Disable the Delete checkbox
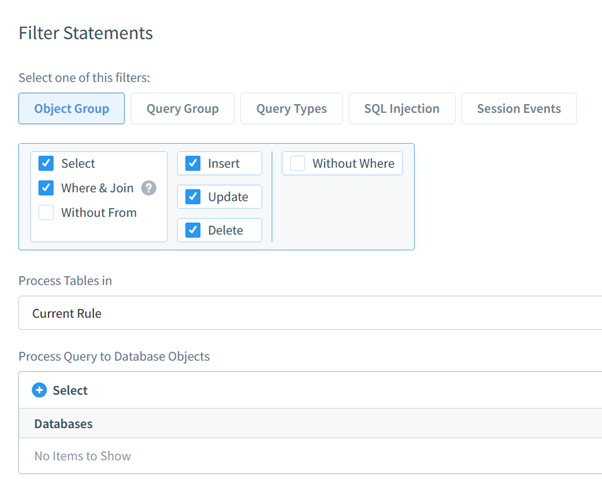This screenshot has height=479, width=602. point(193,230)
